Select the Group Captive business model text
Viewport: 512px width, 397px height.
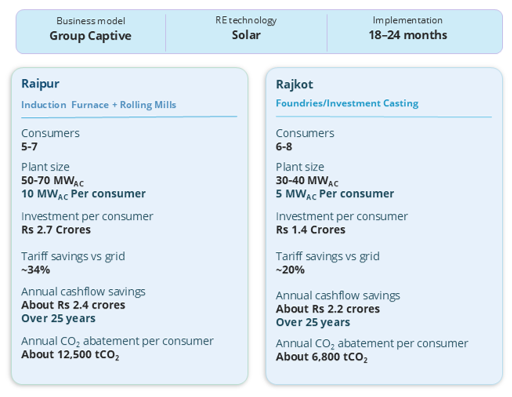click(x=90, y=36)
